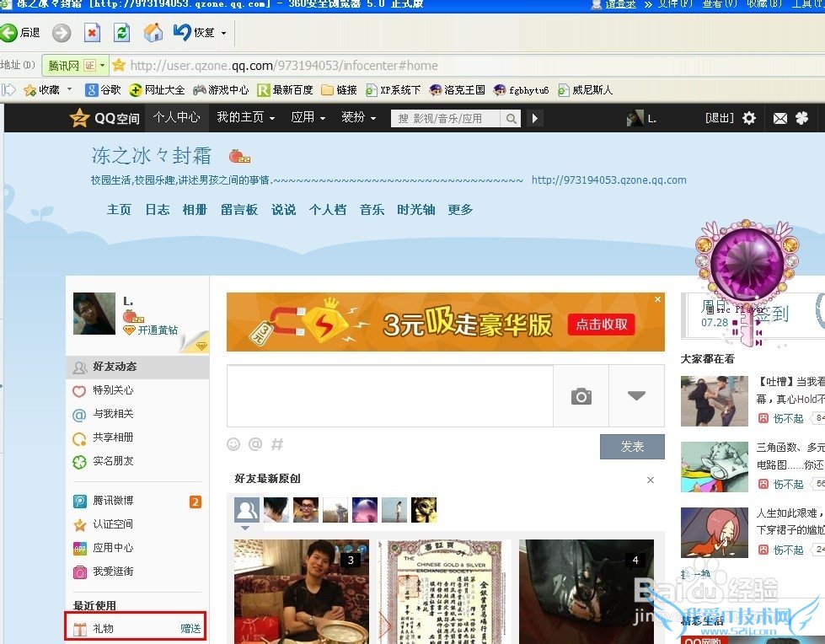
Task: Open the 恢复 dropdown arrow
Action: pyautogui.click(x=223, y=33)
